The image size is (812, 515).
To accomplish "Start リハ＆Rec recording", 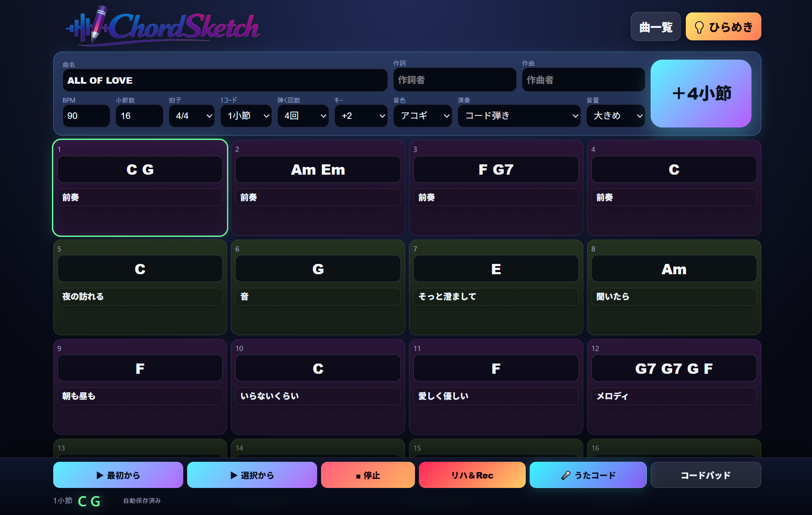I will [472, 475].
